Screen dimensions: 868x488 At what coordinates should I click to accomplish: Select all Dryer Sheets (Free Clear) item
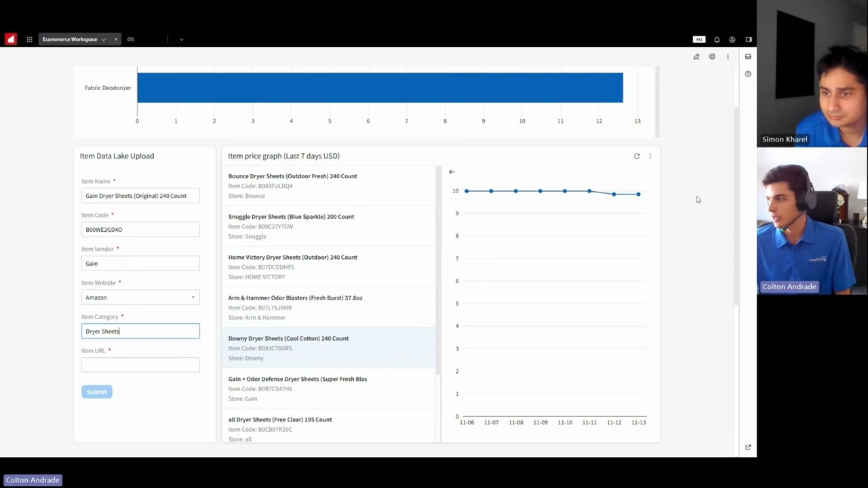pyautogui.click(x=328, y=427)
